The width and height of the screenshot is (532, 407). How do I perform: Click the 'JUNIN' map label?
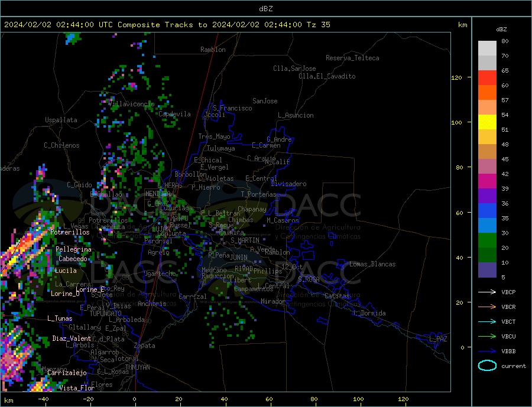[x=239, y=258]
